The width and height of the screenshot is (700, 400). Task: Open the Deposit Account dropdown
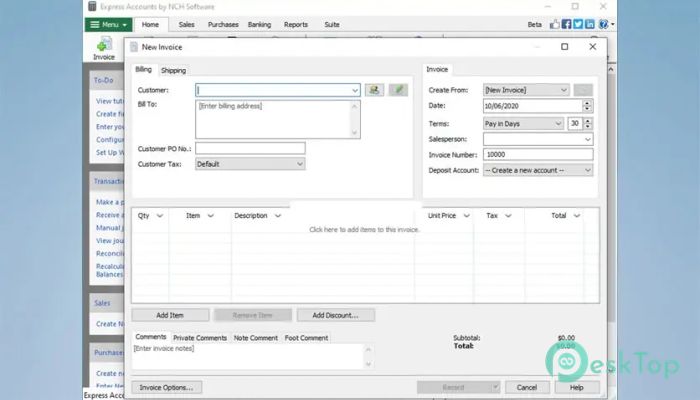click(538, 170)
